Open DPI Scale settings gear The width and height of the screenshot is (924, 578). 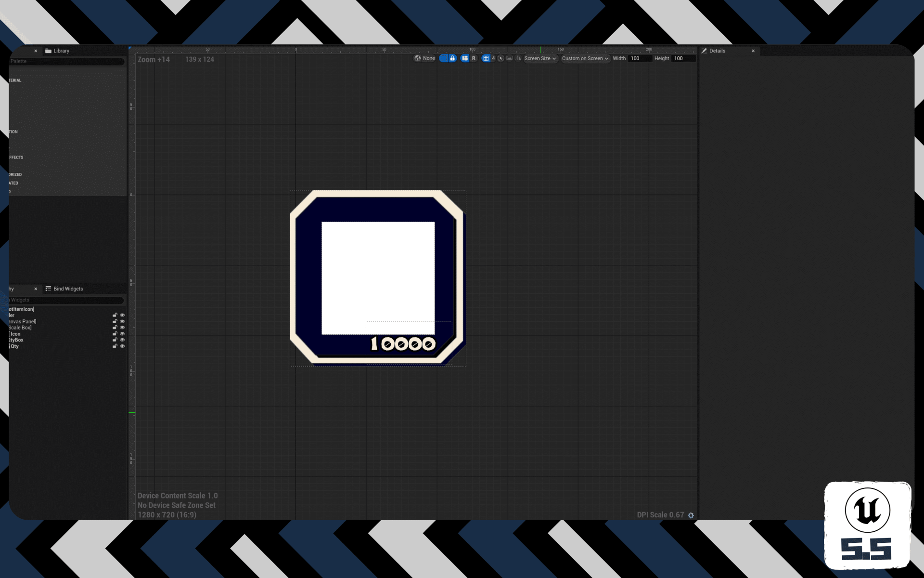(x=691, y=515)
